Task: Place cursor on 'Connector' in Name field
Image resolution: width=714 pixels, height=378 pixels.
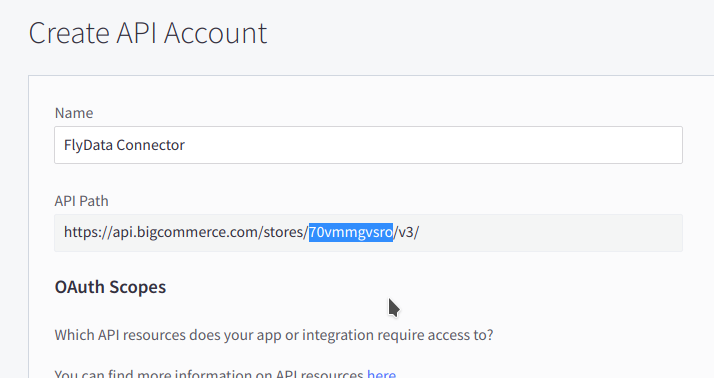Action: pyautogui.click(x=151, y=145)
